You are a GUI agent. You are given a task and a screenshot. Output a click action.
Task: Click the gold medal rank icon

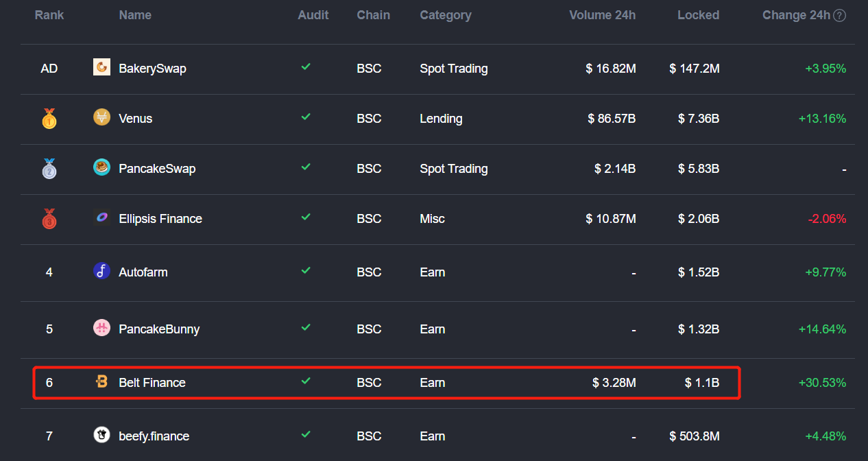click(49, 119)
